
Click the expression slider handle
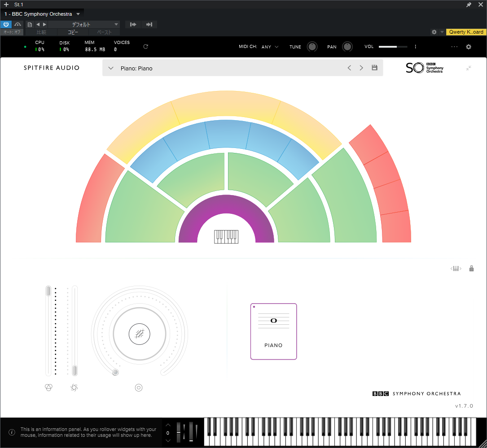[48, 291]
